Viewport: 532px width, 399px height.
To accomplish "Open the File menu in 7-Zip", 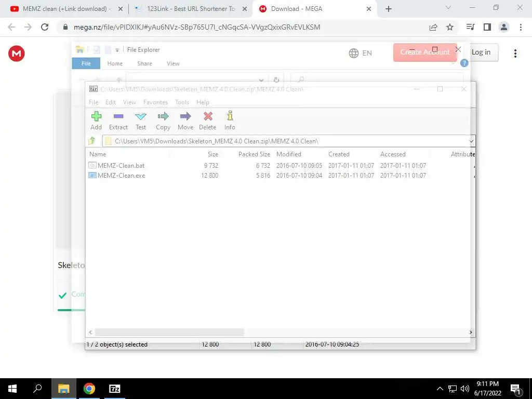I will point(94,102).
